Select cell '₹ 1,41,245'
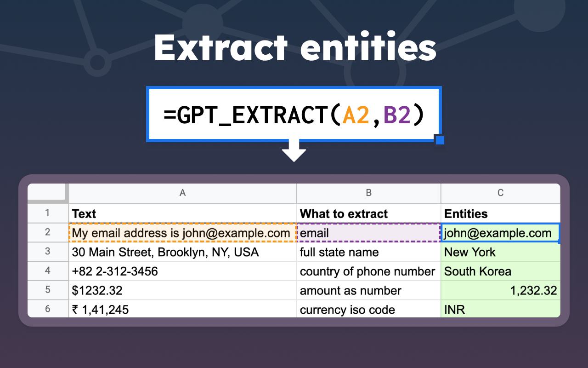The image size is (588, 368). [183, 309]
